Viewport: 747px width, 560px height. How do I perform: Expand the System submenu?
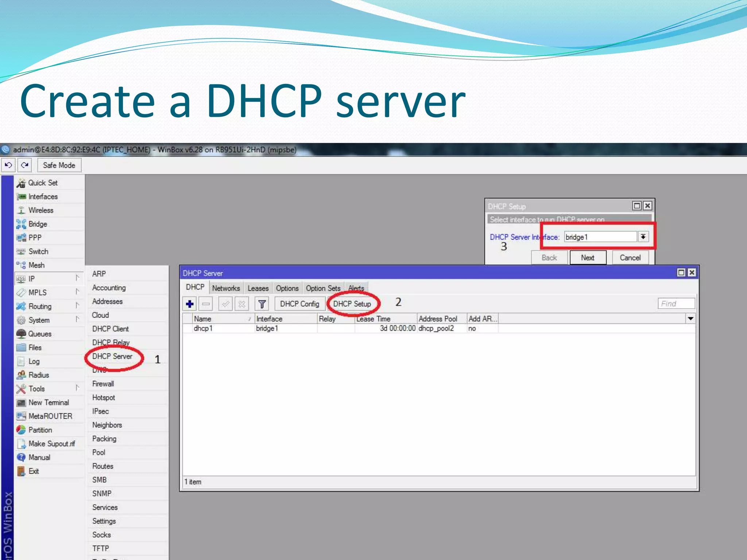(x=49, y=320)
